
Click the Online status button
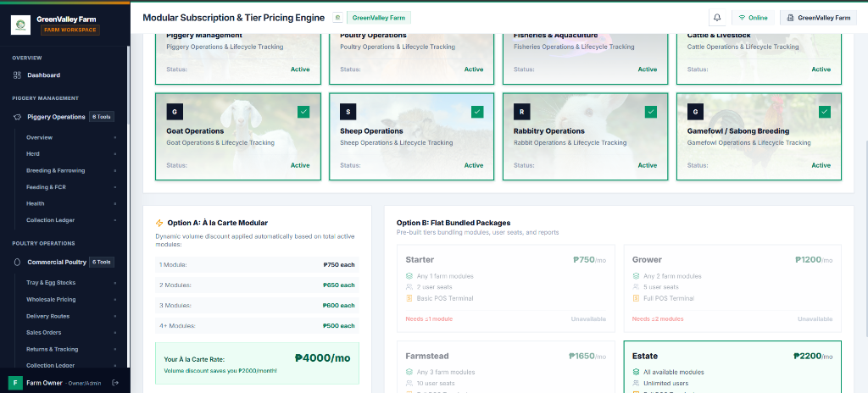(754, 18)
